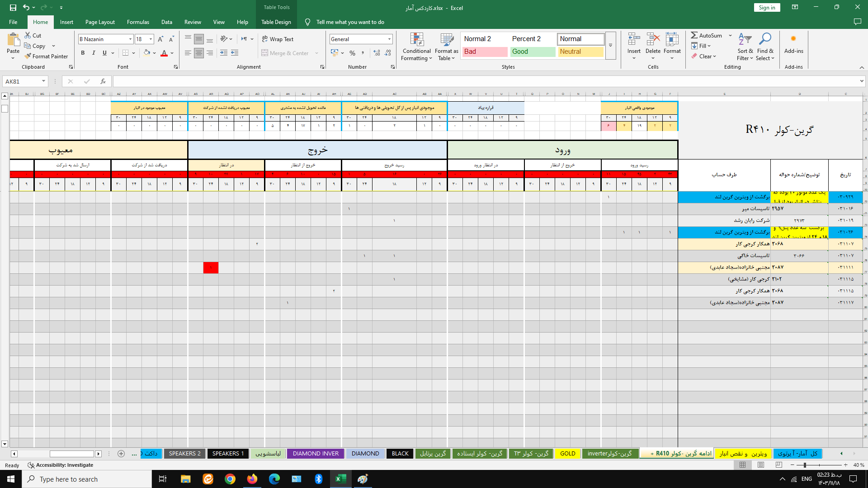Viewport: 868px width, 488px height.
Task: Click the Percent Style button
Action: click(x=352, y=53)
